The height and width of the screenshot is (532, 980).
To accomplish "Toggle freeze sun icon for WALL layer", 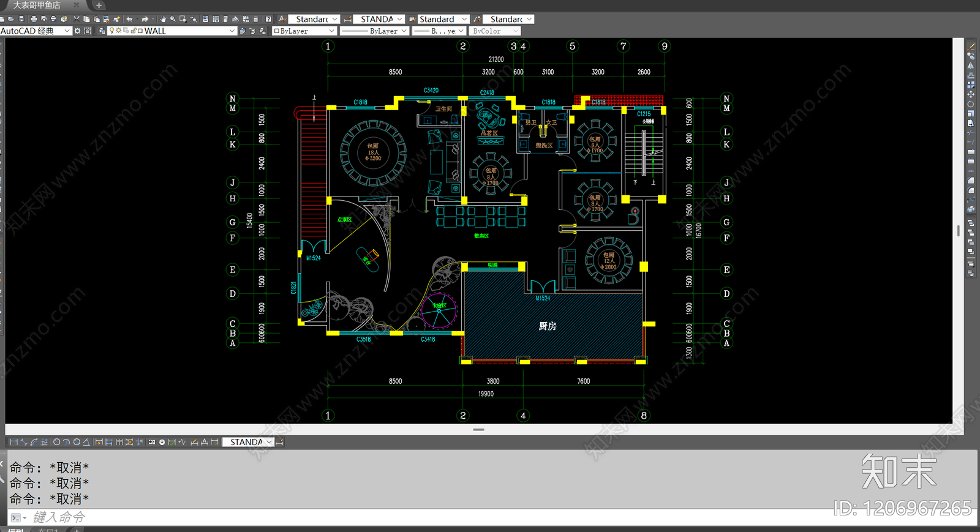I will [x=119, y=31].
